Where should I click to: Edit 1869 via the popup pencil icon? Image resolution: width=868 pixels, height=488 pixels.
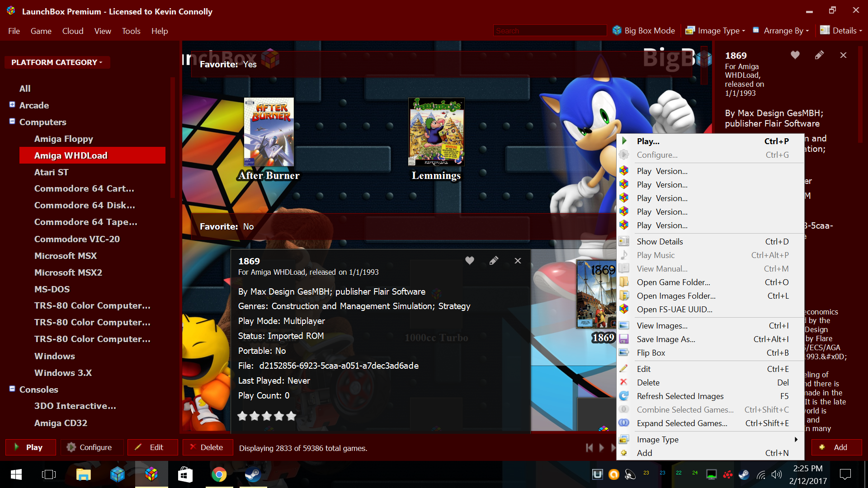[494, 261]
